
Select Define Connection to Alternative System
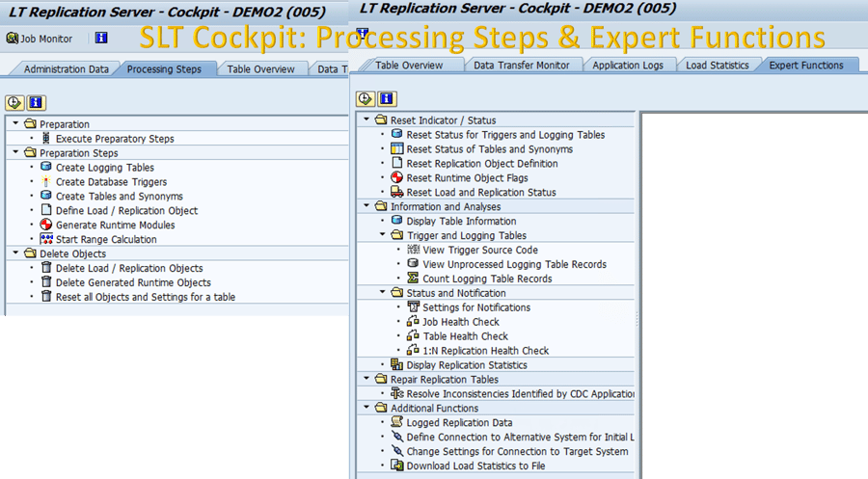point(521,437)
